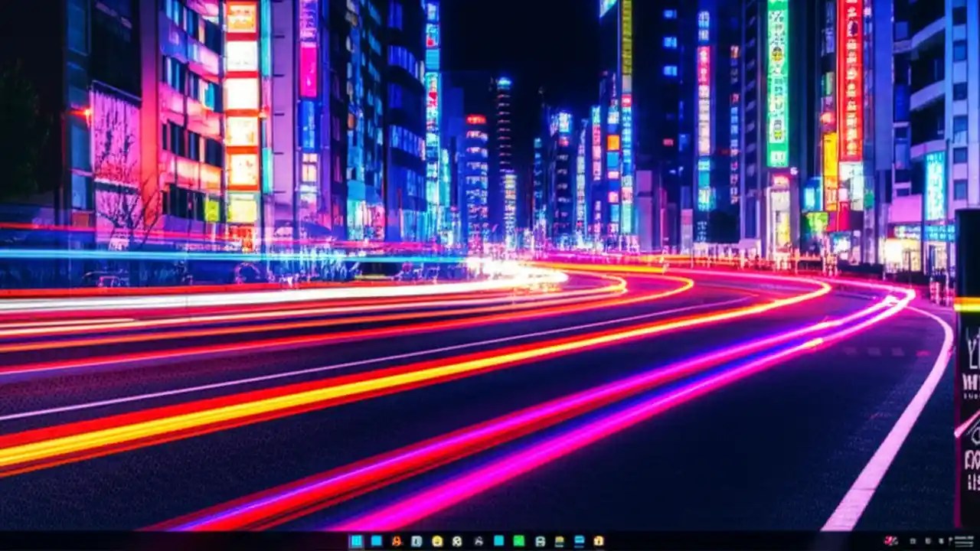The height and width of the screenshot is (551, 980).
Task: Launch the green pinned app on the taskbar
Action: pyautogui.click(x=518, y=540)
